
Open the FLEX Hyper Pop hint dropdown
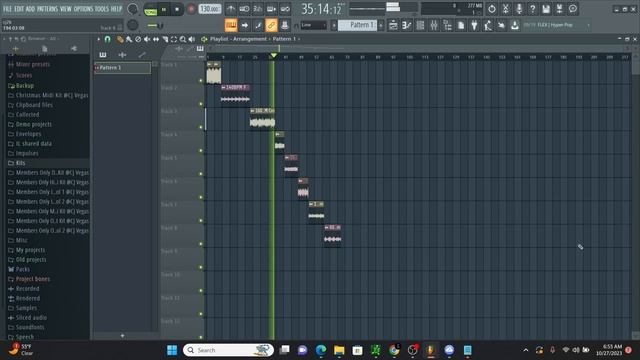[556, 25]
